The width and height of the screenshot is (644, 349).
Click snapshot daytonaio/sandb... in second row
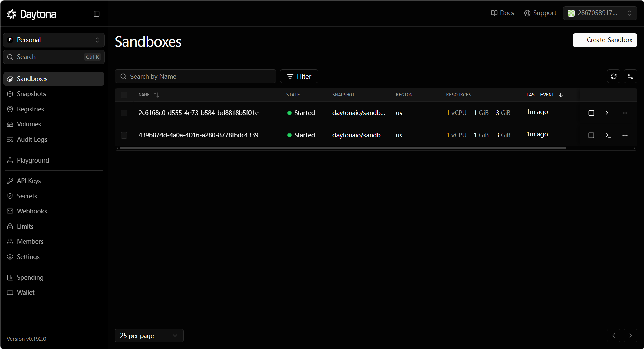(x=359, y=135)
